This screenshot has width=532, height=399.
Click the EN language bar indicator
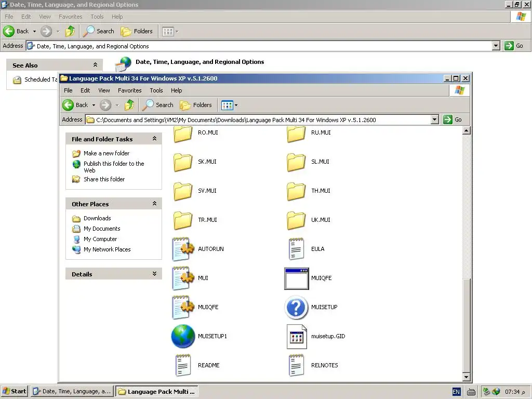[x=456, y=392]
